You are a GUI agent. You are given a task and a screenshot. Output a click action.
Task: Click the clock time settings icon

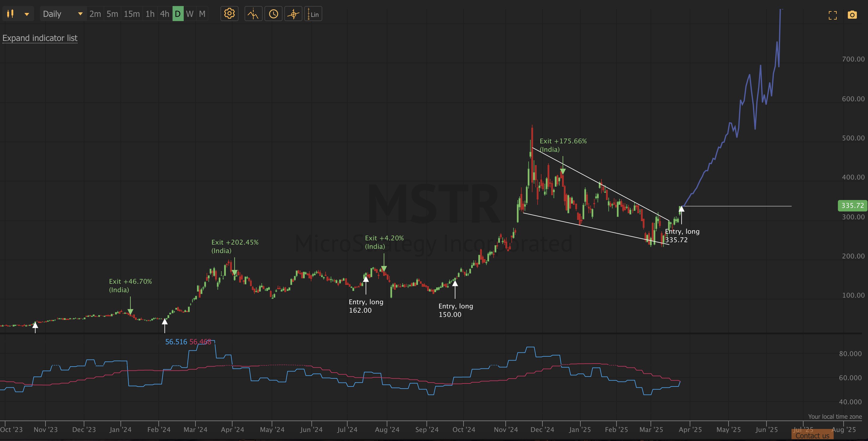coord(273,14)
